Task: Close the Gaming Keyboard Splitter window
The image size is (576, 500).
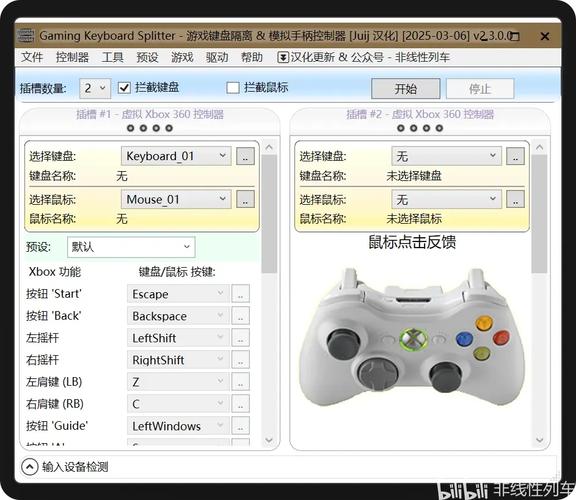Action: pos(545,36)
